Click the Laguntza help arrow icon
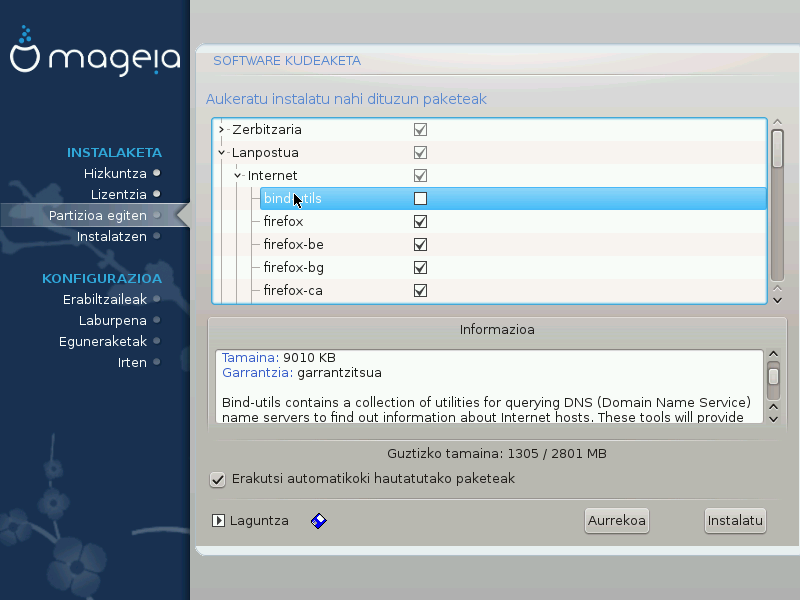This screenshot has height=600, width=800. 219,521
